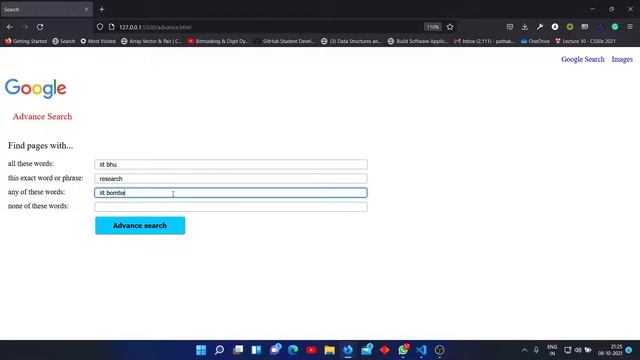Open GitHub Student Developer bookmark
640x360 pixels.
coord(284,41)
